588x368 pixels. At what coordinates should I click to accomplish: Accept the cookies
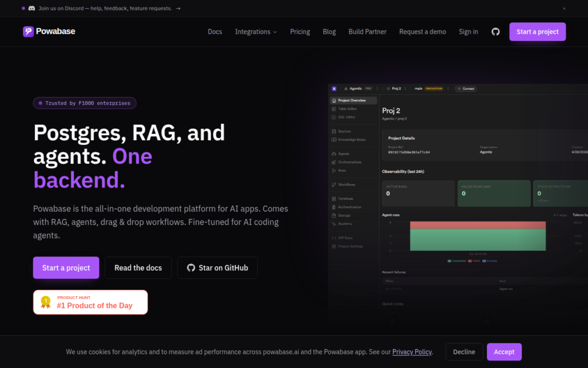[504, 352]
